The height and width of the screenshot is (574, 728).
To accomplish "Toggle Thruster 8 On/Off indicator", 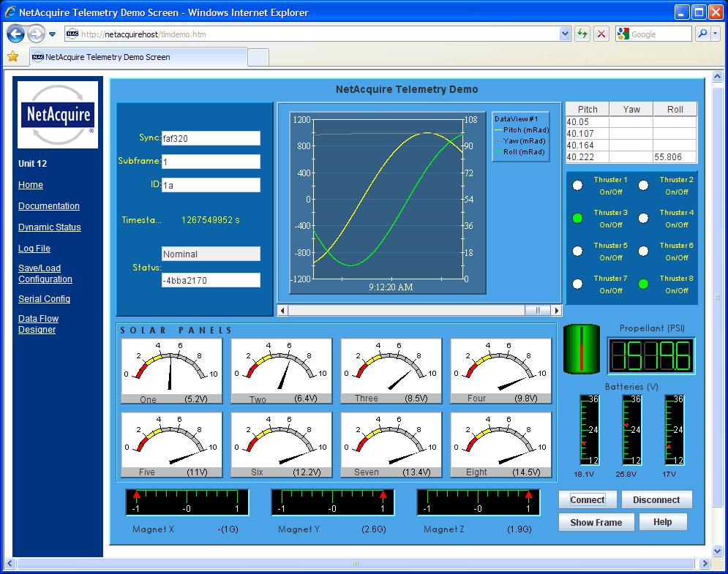I will [x=644, y=284].
